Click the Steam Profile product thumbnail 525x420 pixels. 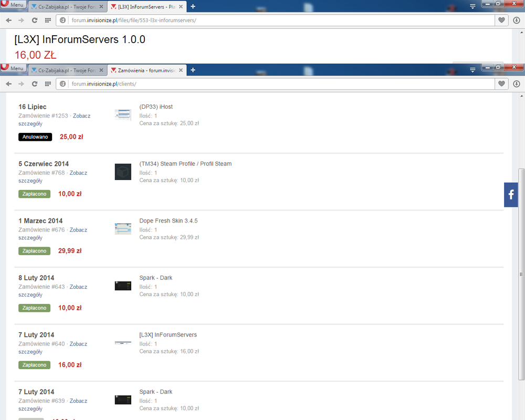point(123,172)
